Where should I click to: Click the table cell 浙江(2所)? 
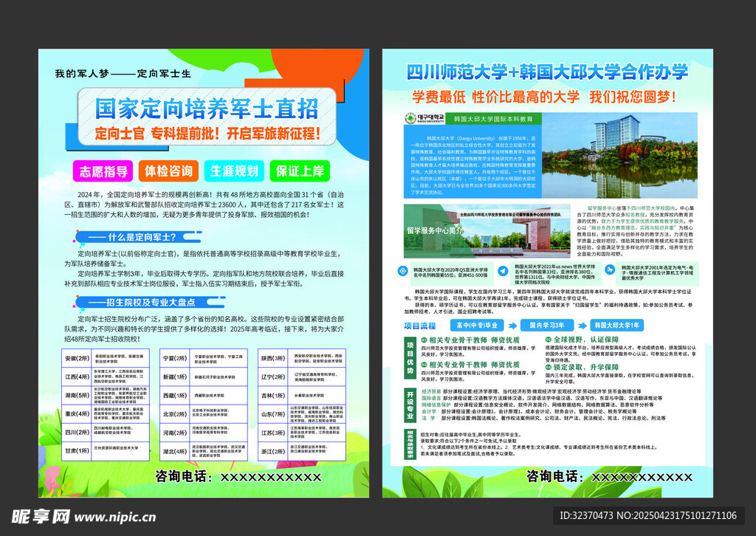coord(273,452)
